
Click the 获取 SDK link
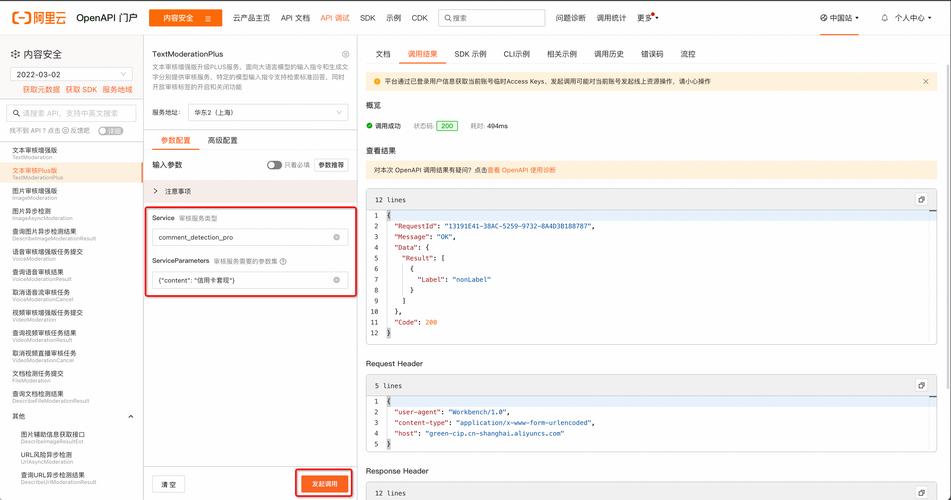click(81, 90)
